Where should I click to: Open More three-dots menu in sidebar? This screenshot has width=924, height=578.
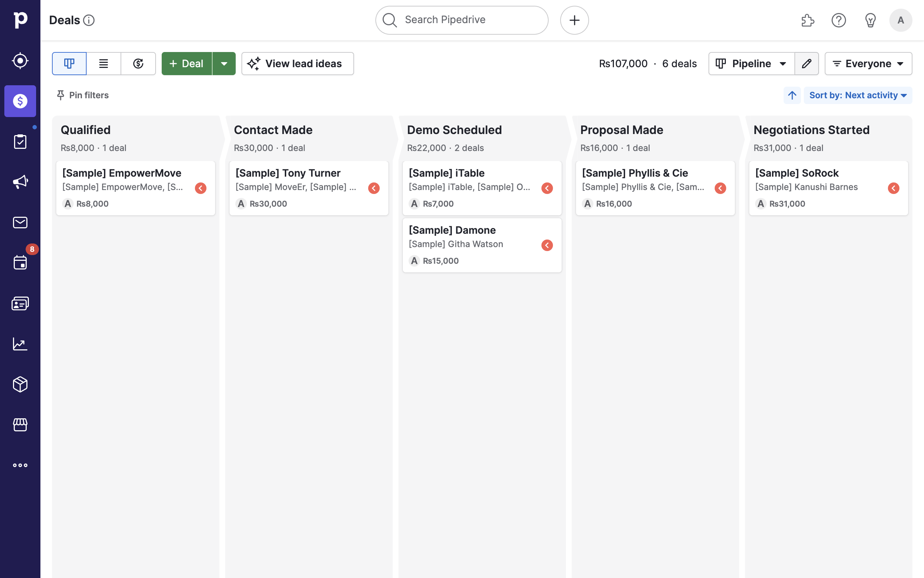pos(20,465)
